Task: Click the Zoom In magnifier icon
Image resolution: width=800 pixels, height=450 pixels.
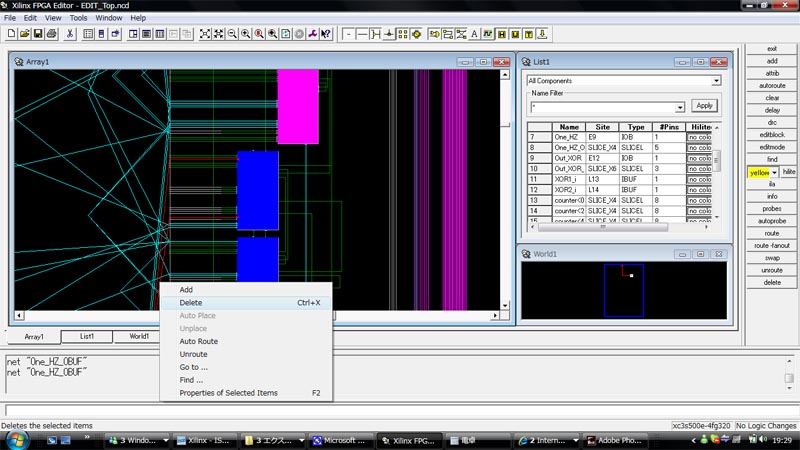Action: [245, 34]
